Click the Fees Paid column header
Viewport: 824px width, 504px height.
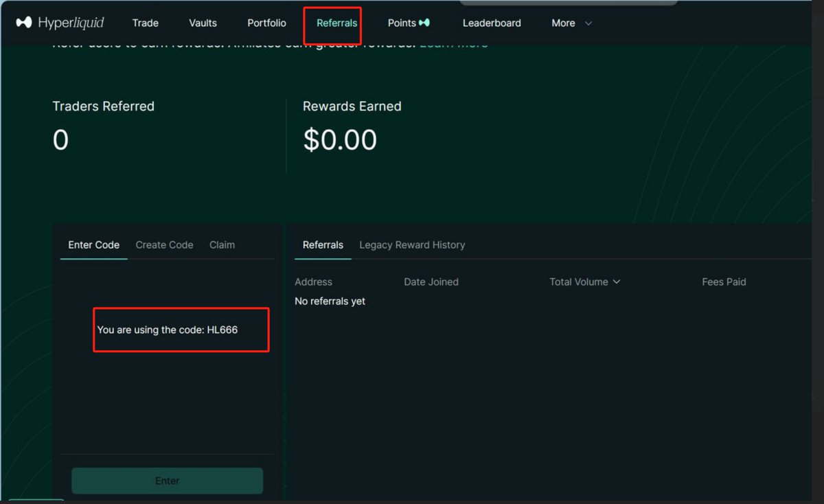724,282
